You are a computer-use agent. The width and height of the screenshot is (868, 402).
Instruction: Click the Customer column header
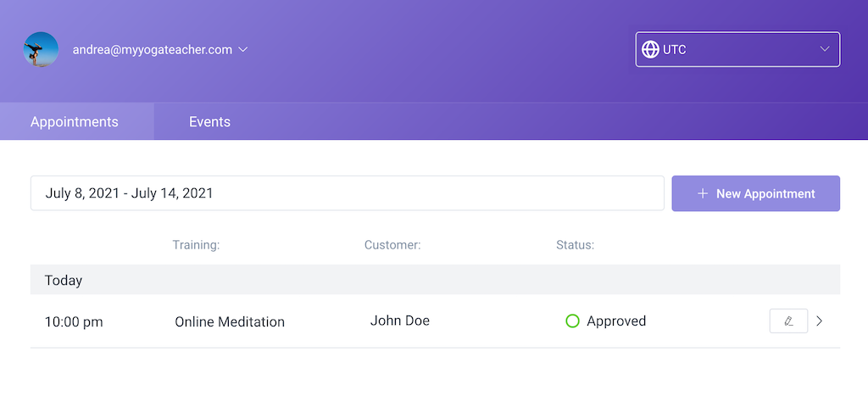pos(392,245)
